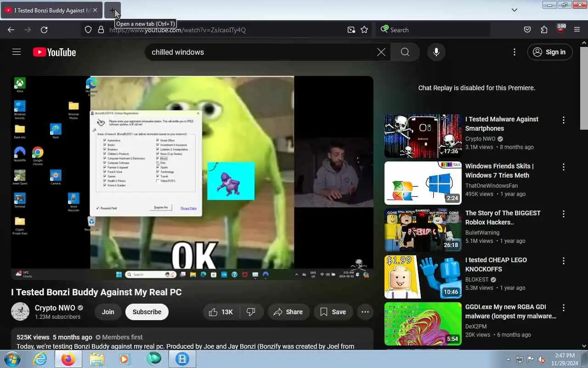List all tabs dropdown arrow

click(x=514, y=10)
